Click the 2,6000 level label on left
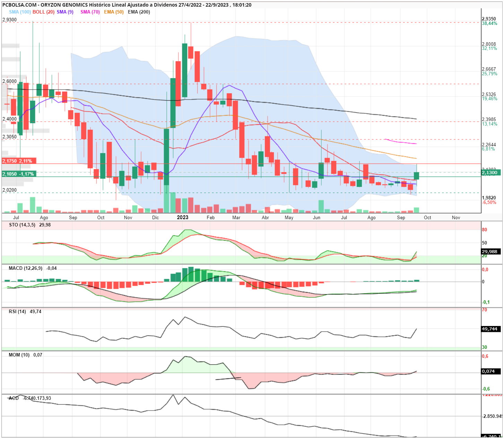The width and height of the screenshot is (504, 439). pyautogui.click(x=9, y=81)
